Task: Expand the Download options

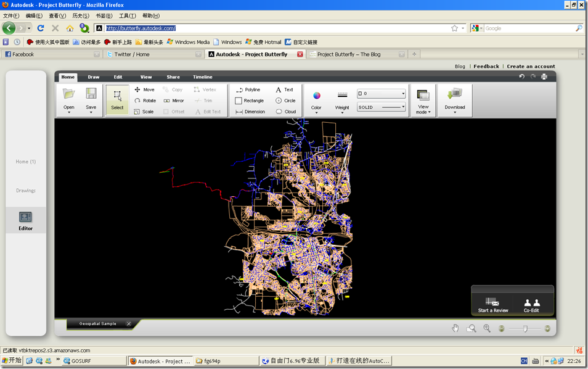Action: click(454, 101)
